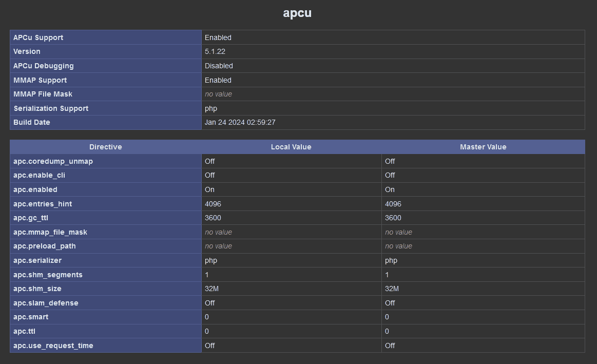Click Local Value 32M for apc.shm_size
Image resolution: width=597 pixels, height=364 pixels.
click(211, 289)
